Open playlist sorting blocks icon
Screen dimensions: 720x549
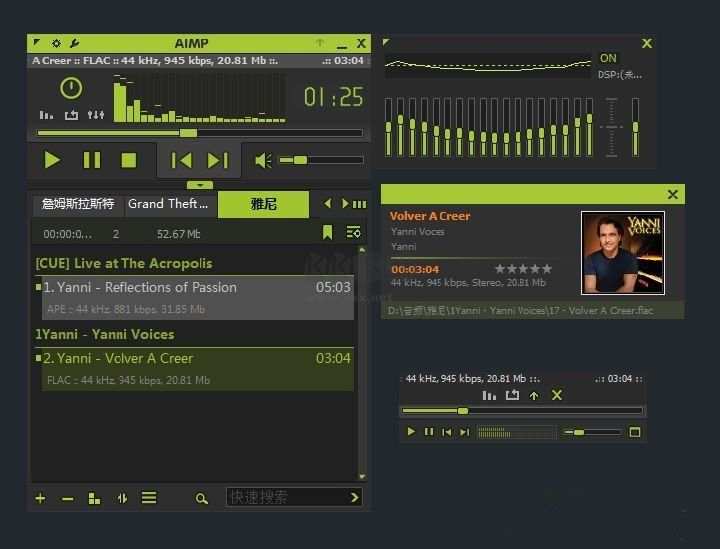94,498
